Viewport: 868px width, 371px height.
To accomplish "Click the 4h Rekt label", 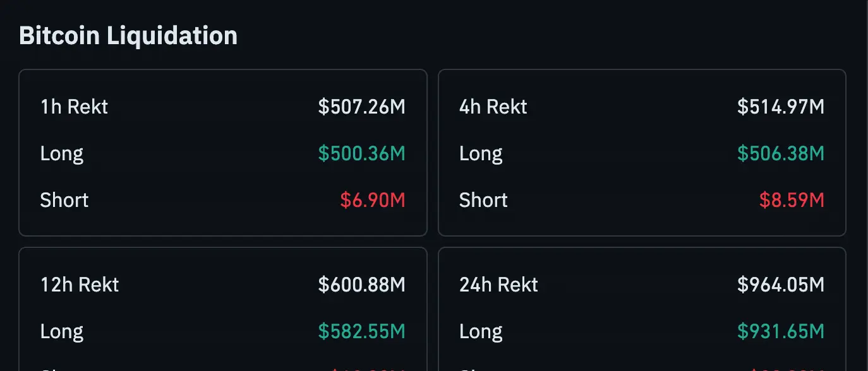I will click(x=493, y=107).
